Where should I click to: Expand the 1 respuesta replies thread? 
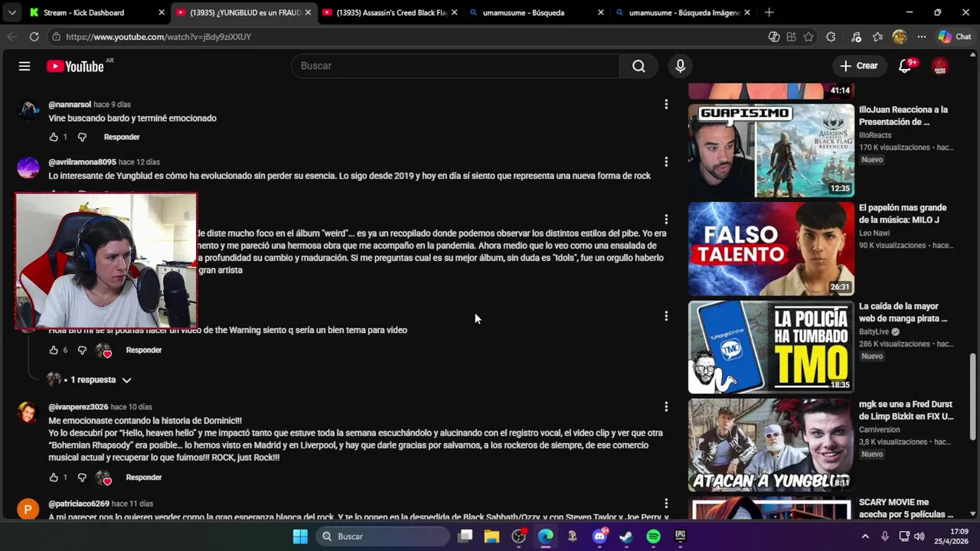click(x=90, y=380)
